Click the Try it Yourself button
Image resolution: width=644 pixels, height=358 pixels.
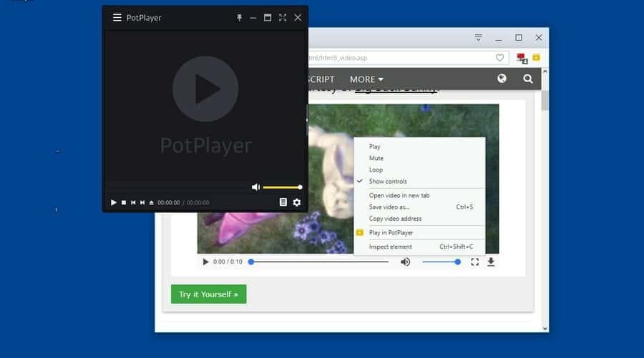click(209, 294)
